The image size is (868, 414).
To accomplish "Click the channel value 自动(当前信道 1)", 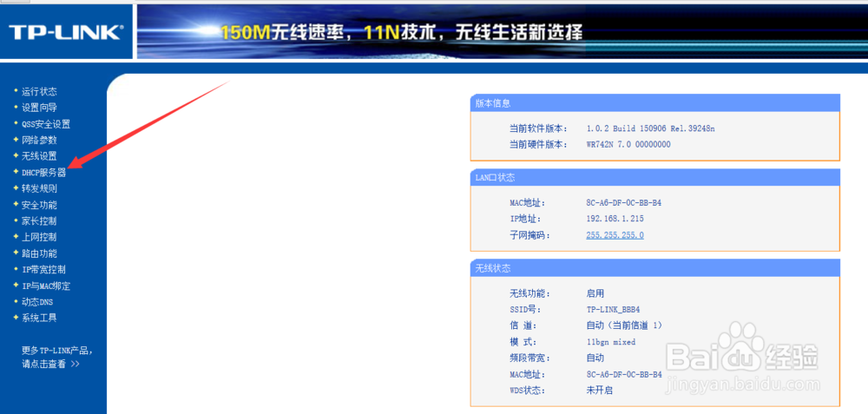I will tap(624, 325).
